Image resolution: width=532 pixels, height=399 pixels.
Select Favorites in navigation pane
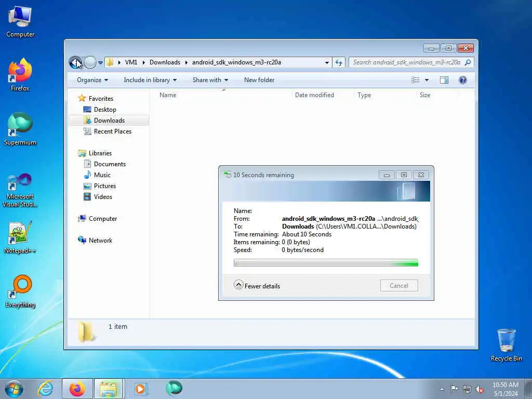101,98
